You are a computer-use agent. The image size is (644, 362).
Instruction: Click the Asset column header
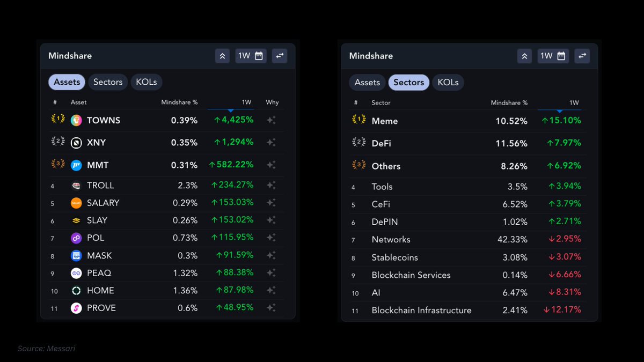tap(78, 102)
